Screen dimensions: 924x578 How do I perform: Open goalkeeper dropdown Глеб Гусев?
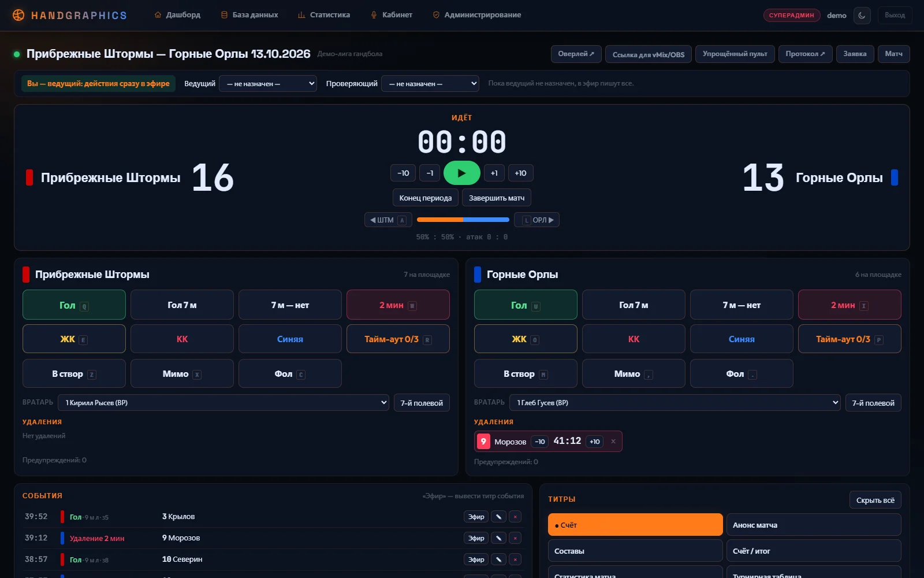675,403
